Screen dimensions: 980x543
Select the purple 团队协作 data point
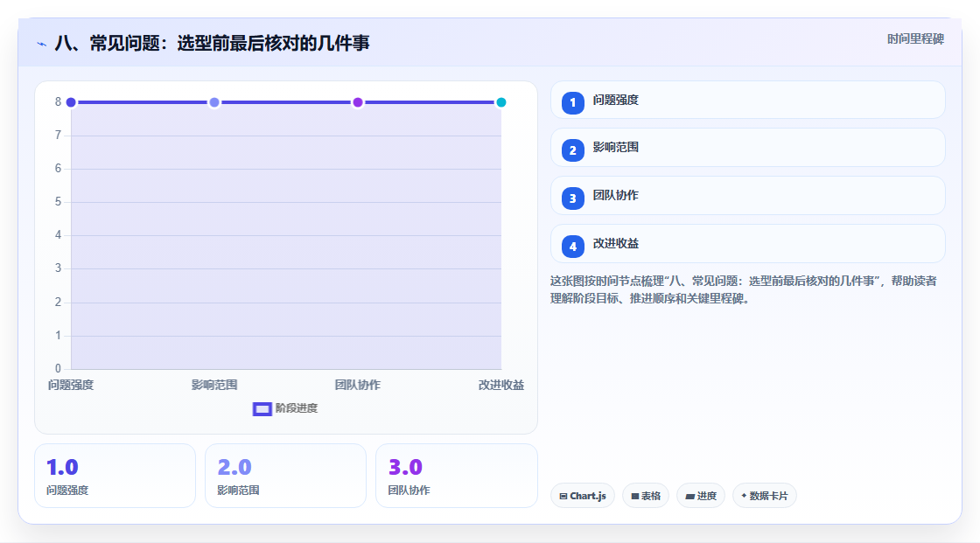[358, 102]
